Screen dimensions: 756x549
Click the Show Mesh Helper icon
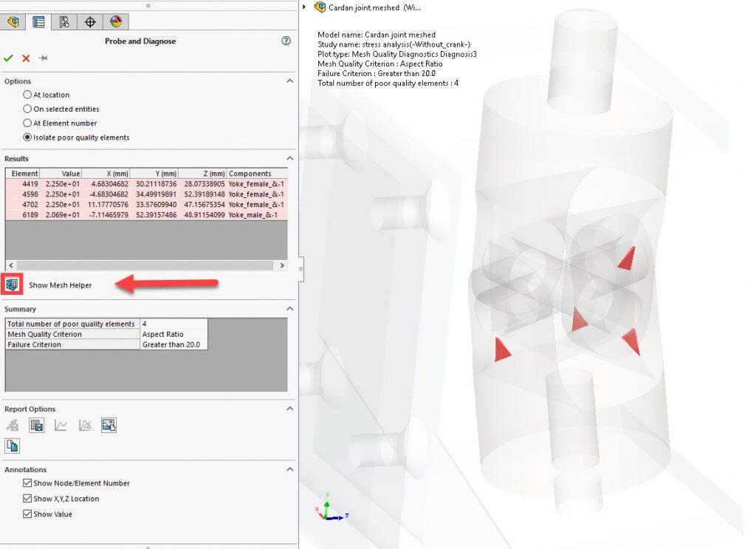tap(13, 284)
